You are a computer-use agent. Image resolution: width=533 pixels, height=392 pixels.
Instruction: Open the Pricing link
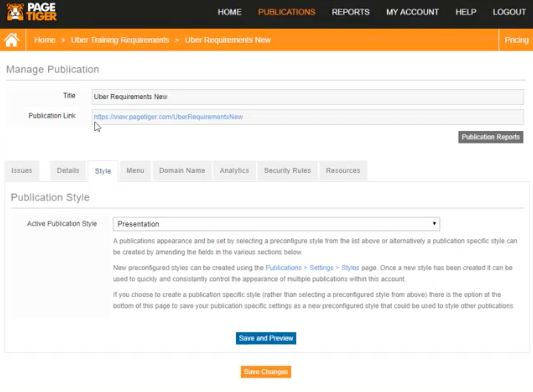pos(517,40)
